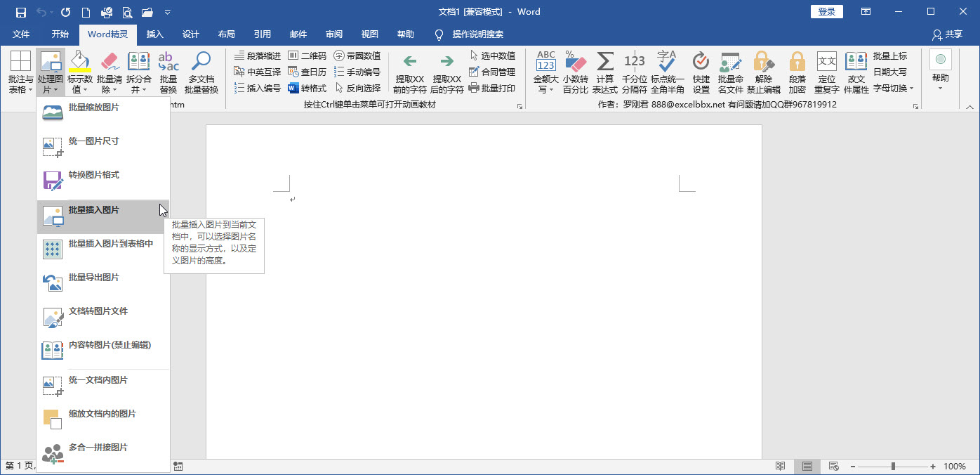Click the open folder icon
Image resolution: width=980 pixels, height=475 pixels.
pos(147,12)
